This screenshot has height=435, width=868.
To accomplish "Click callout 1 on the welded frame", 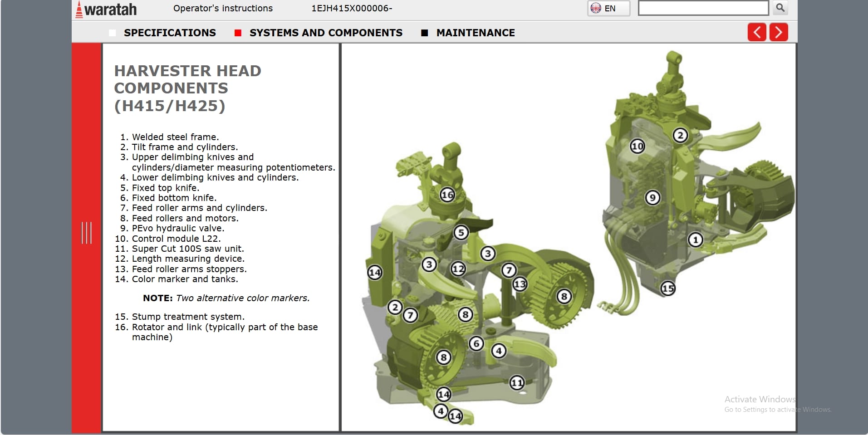I will click(x=695, y=239).
